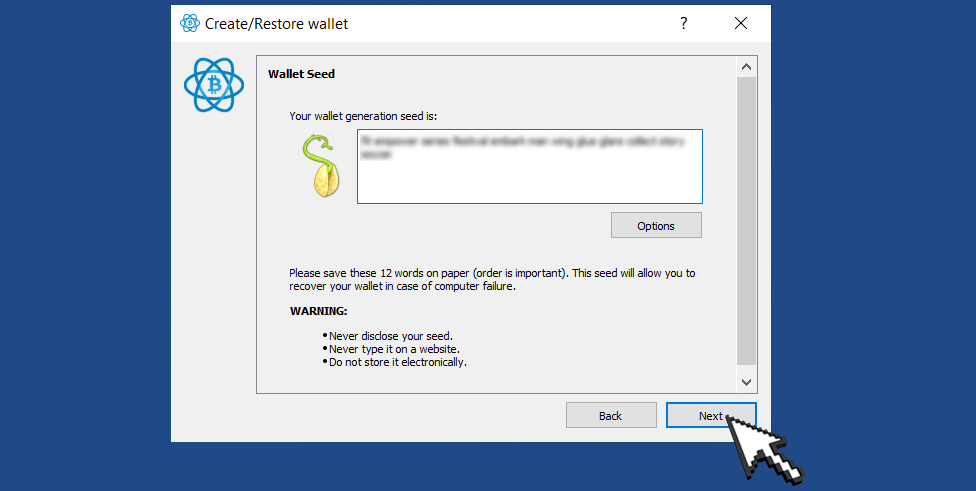The image size is (976, 491).
Task: Click the scrollbar up arrow
Action: [746, 66]
